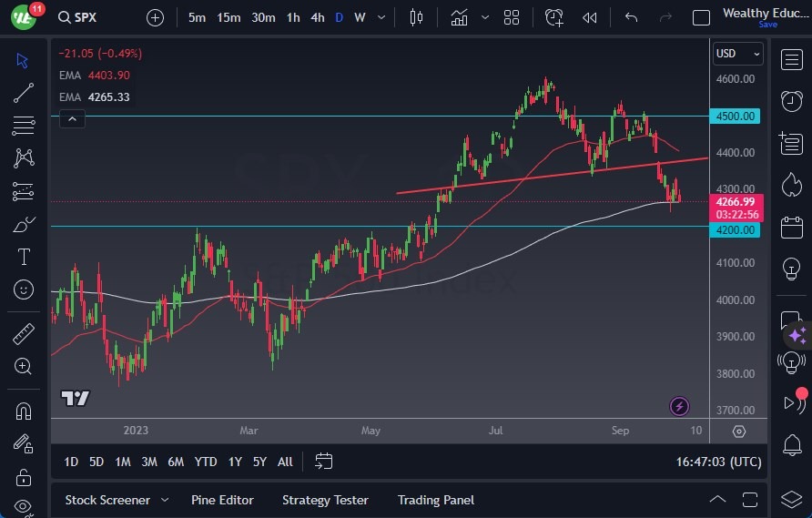Toggle visibility eye for drawings
This screenshot has height=518, width=812.
[24, 507]
